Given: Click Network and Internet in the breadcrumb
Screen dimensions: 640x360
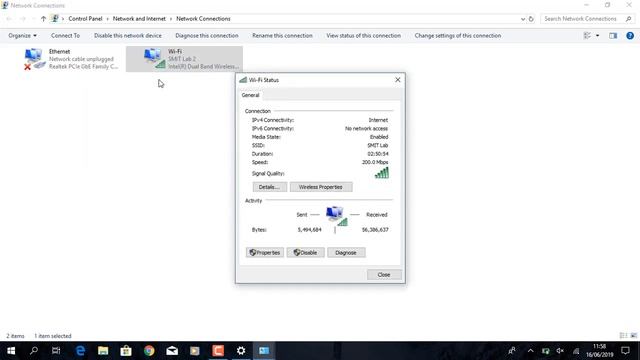Looking at the screenshot, I should (x=139, y=19).
